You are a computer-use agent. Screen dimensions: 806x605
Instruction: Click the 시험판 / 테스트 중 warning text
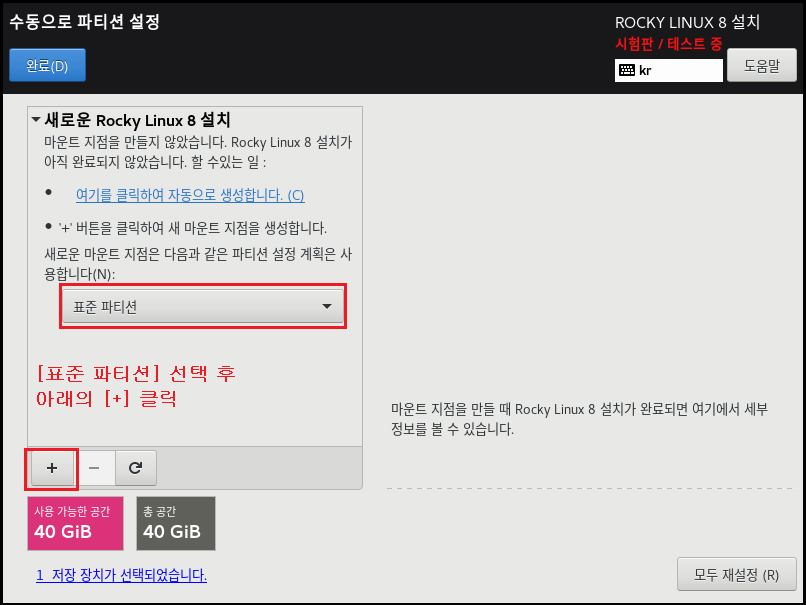pos(669,44)
